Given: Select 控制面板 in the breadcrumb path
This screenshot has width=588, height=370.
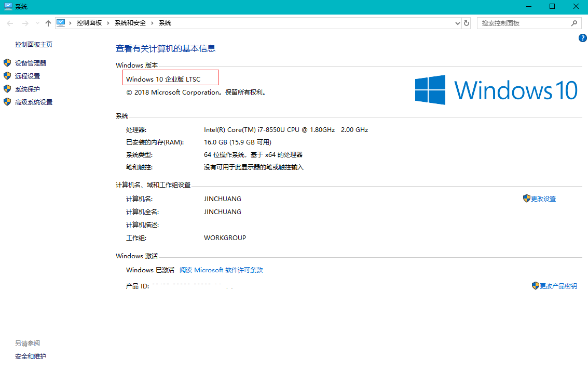Looking at the screenshot, I should tap(89, 23).
